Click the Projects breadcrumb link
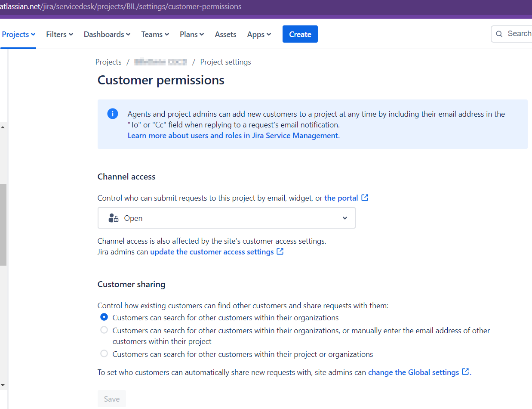Screen dimensions: 532x409 (x=108, y=62)
